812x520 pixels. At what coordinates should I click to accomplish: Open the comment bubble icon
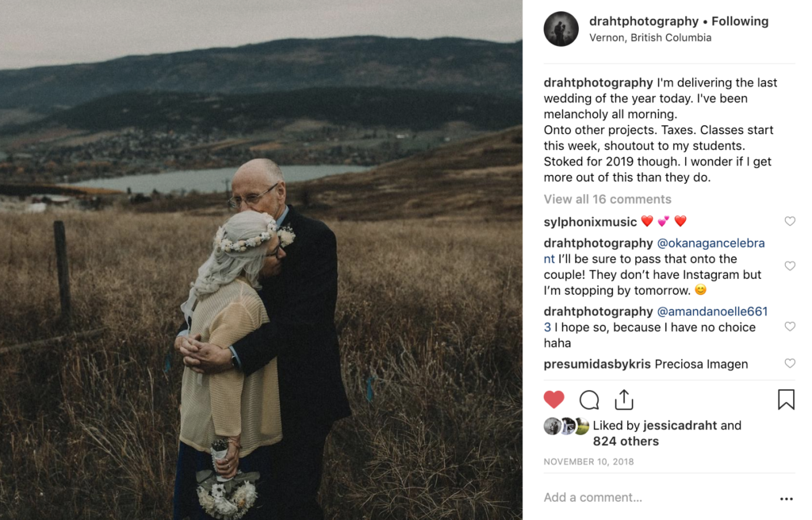589,400
